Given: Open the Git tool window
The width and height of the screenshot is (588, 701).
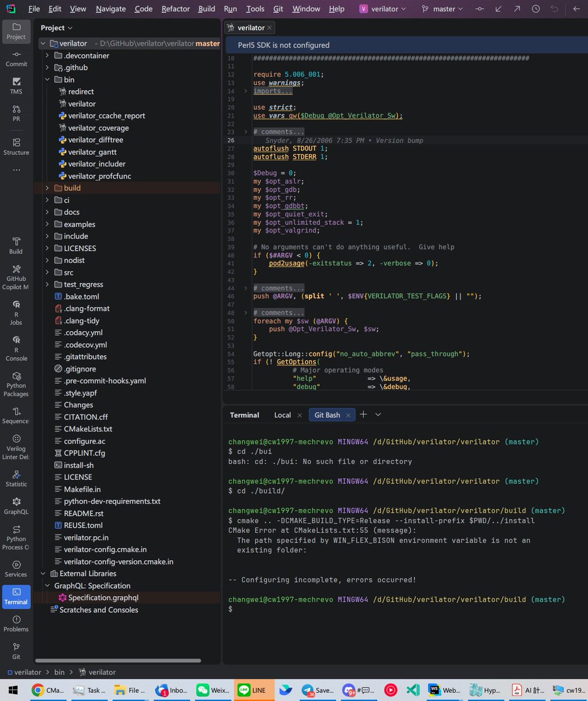Looking at the screenshot, I should tap(16, 651).
